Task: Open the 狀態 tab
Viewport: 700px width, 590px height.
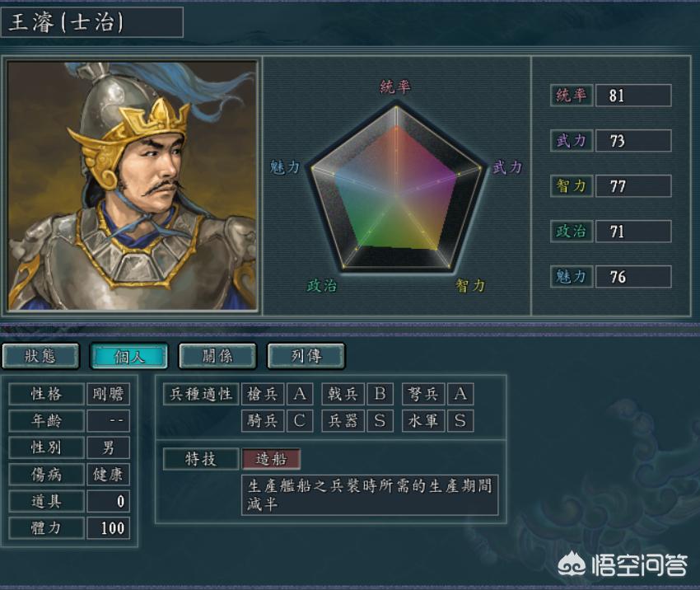Action: 40,356
